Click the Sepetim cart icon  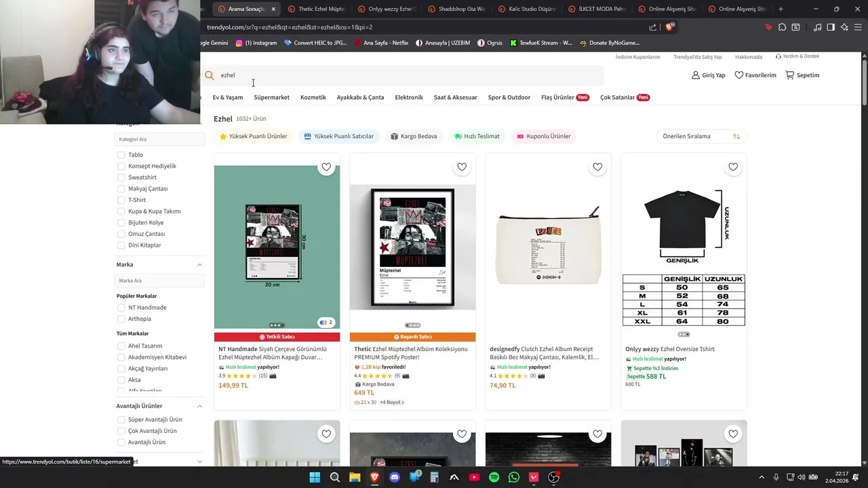click(790, 75)
